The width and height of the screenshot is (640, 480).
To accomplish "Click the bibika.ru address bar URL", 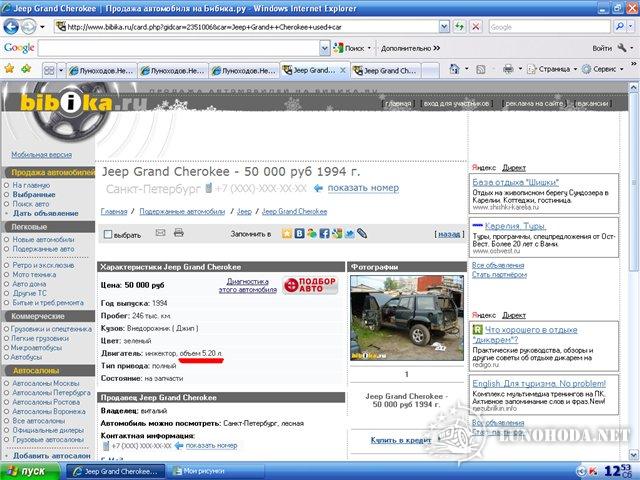I will pos(204,27).
